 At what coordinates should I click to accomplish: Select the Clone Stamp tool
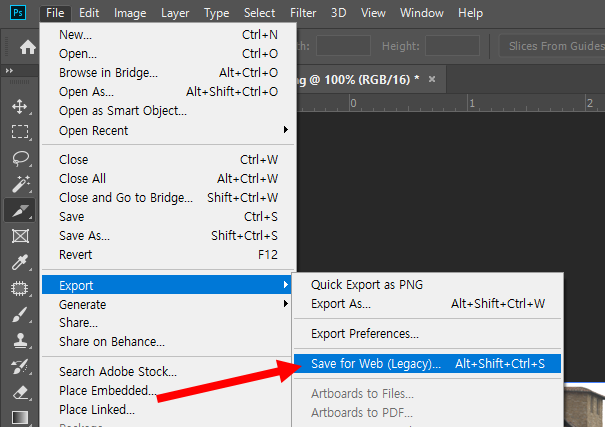[20, 341]
